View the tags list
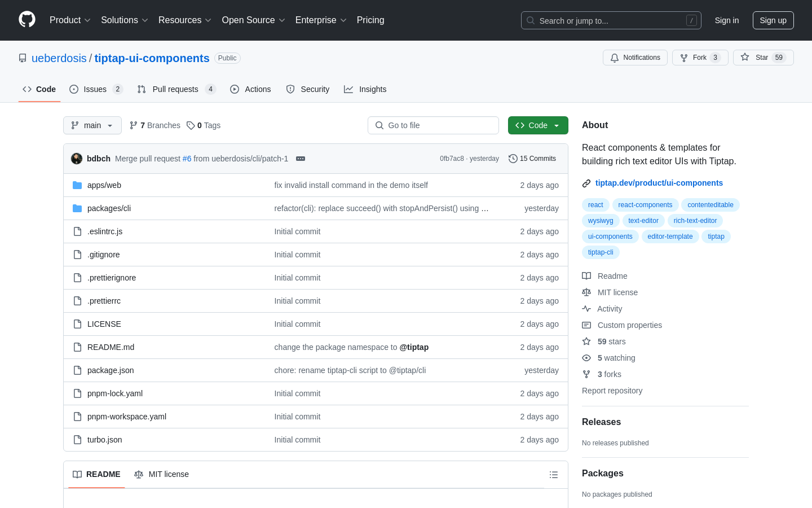 [204, 125]
